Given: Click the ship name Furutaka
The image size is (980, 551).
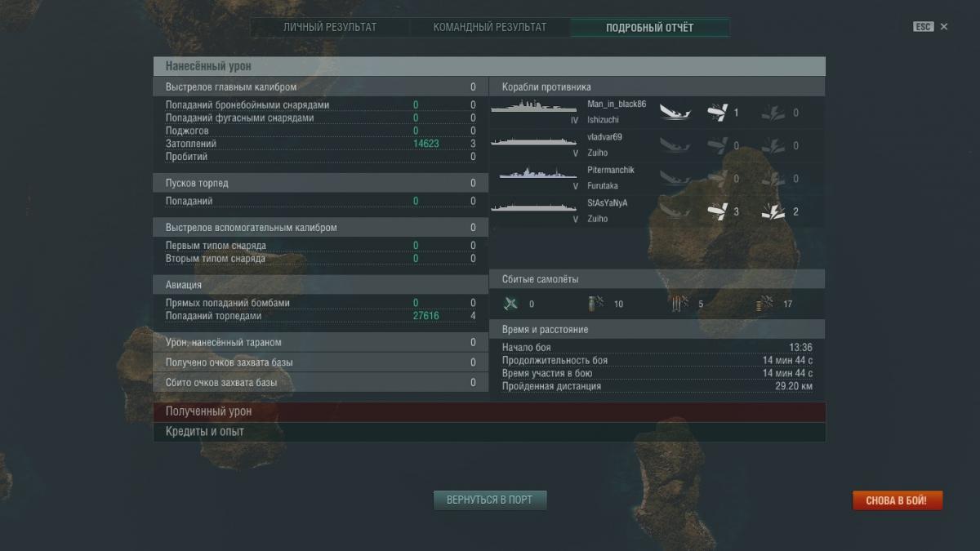Looking at the screenshot, I should (603, 186).
